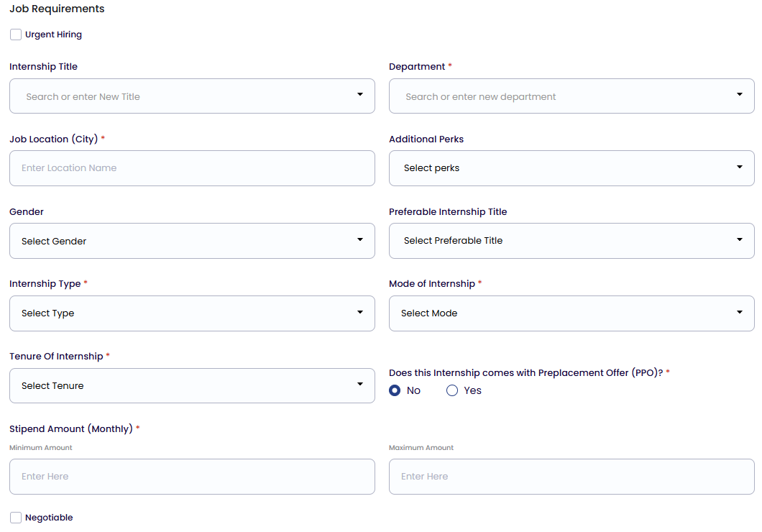Choose No for Preplacement Offer
Image resolution: width=762 pixels, height=532 pixels.
coord(395,390)
